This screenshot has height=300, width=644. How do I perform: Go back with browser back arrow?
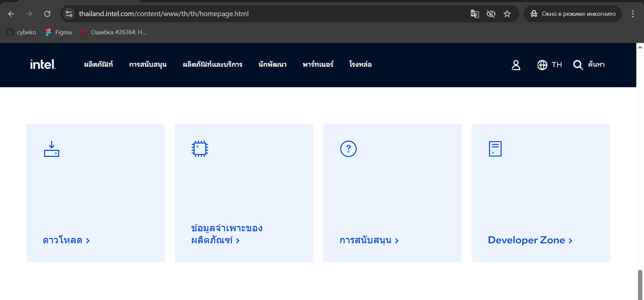(x=11, y=14)
